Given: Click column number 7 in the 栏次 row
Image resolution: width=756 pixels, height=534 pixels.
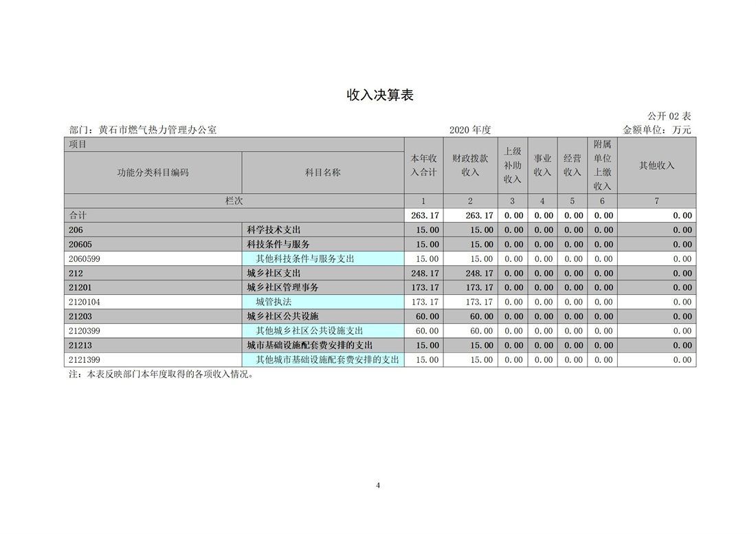Looking at the screenshot, I should tap(656, 201).
